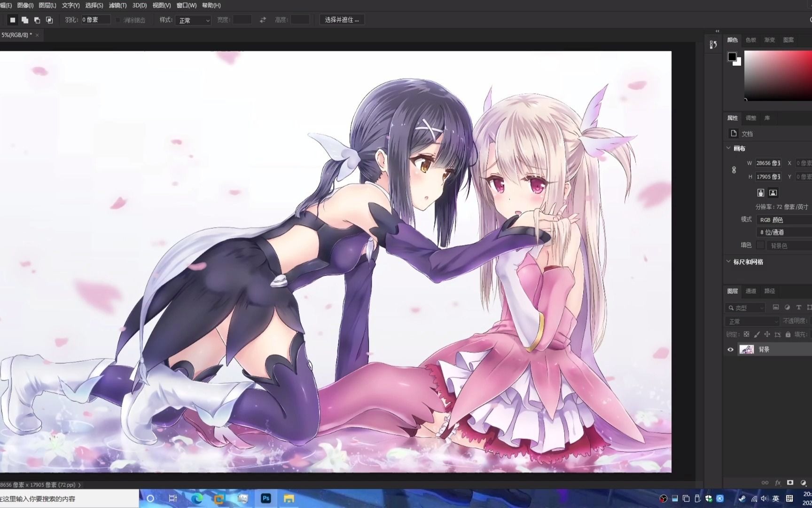
Task: Set canvas orientation to landscape
Action: point(773,192)
